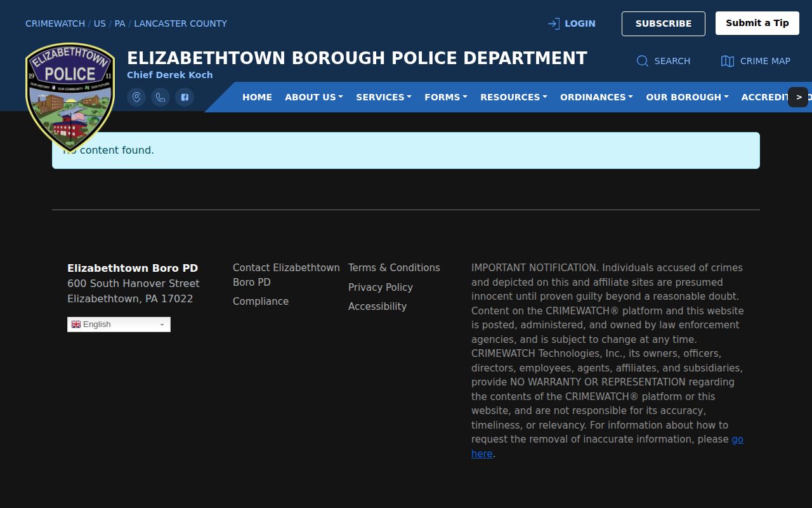The height and width of the screenshot is (508, 812).
Task: Open the location map pin icon
Action: click(x=136, y=97)
